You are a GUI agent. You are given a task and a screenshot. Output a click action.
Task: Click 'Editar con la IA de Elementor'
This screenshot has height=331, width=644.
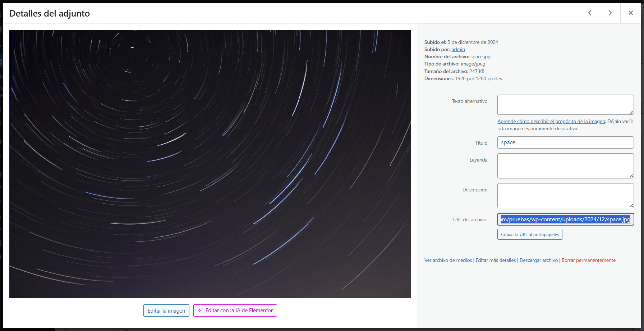235,310
